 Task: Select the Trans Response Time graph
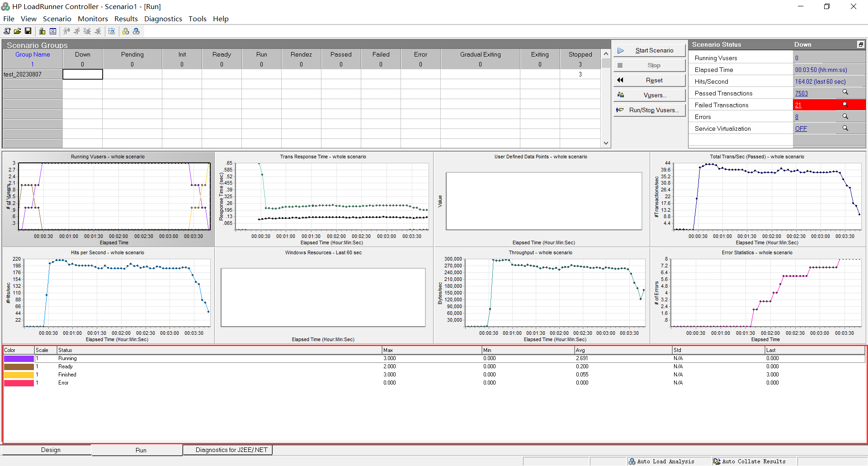point(324,199)
